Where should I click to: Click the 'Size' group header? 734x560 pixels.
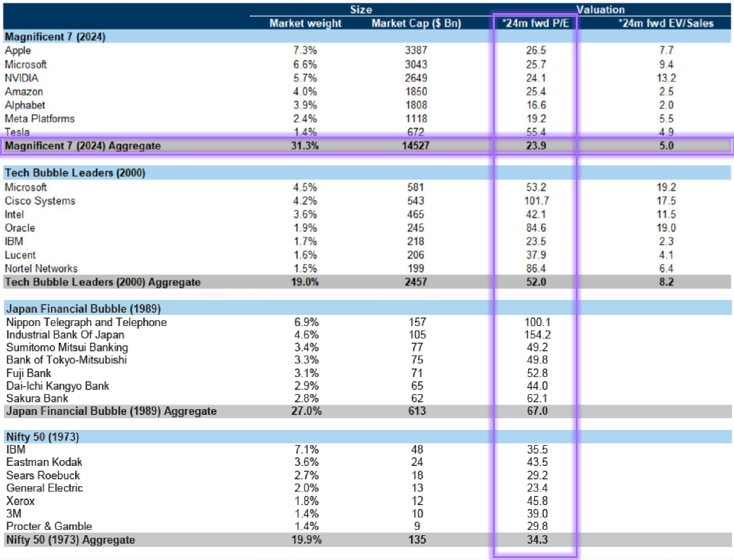point(361,10)
